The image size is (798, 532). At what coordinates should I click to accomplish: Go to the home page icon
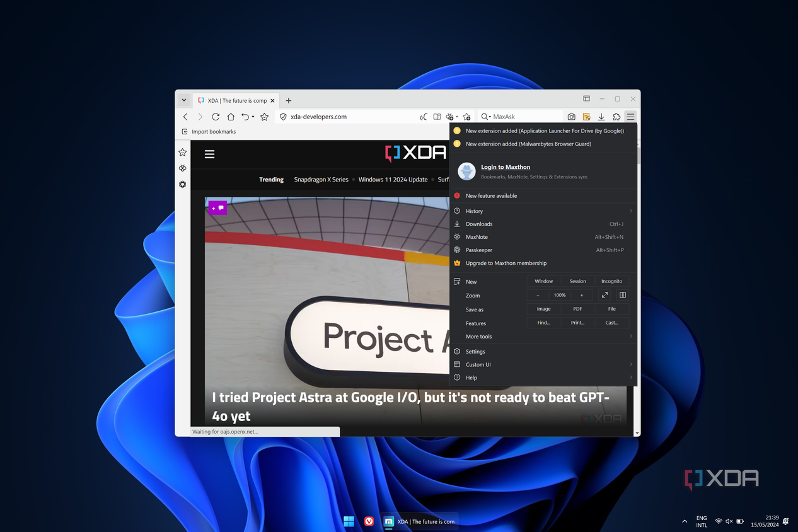231,117
